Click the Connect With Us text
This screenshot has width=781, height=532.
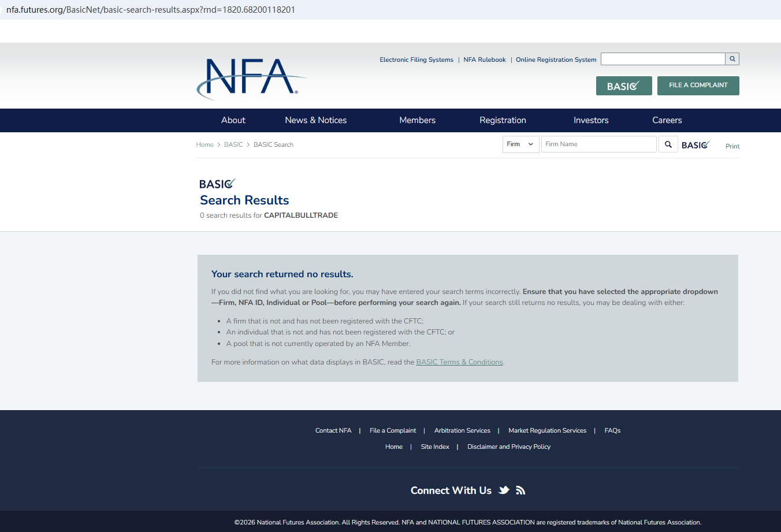click(451, 490)
